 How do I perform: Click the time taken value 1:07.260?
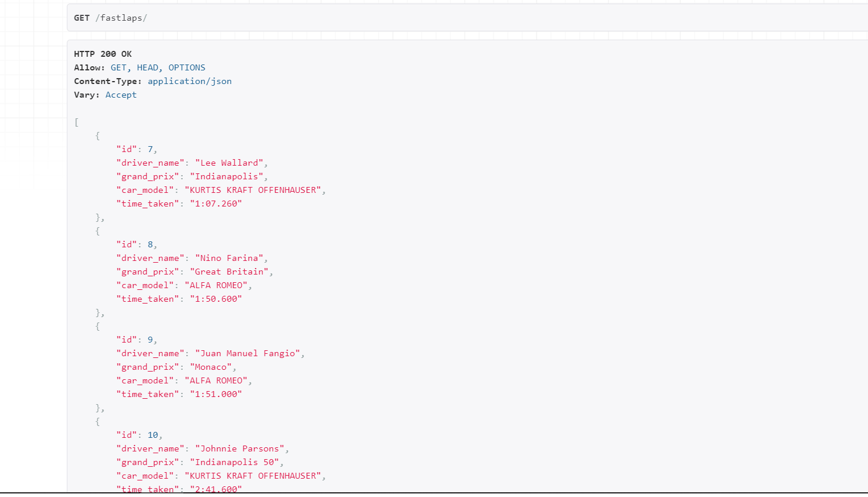pos(216,204)
